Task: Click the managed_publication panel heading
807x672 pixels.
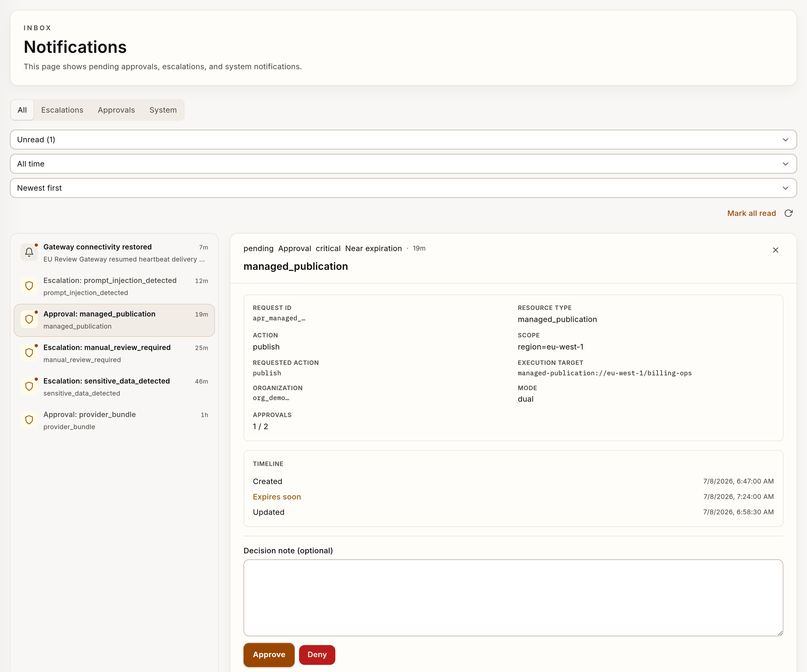Action: (295, 266)
